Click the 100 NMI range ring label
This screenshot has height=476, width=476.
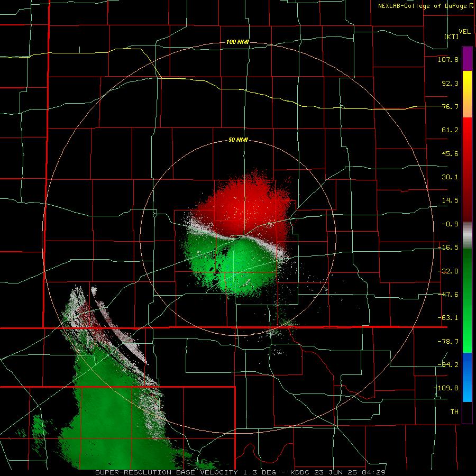(237, 42)
